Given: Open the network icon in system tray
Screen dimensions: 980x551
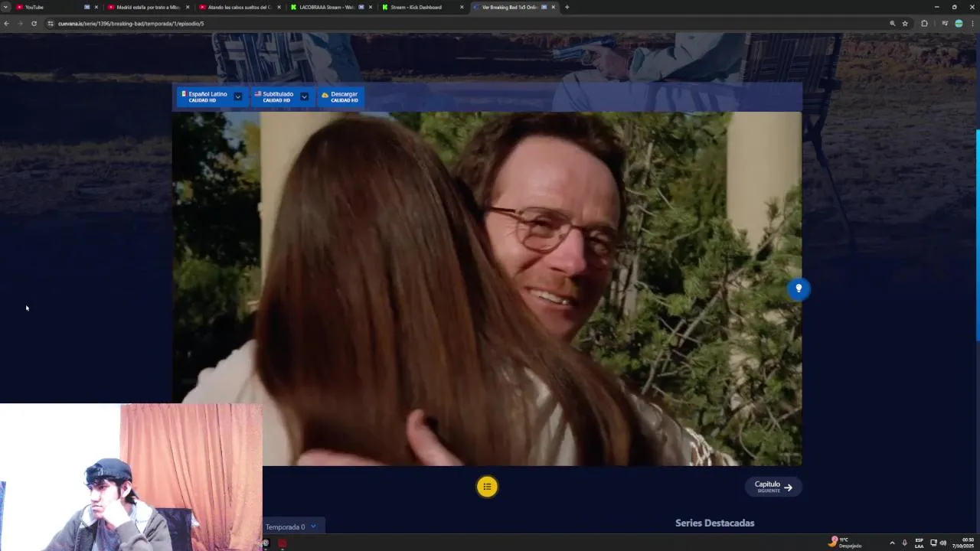Looking at the screenshot, I should (x=933, y=543).
